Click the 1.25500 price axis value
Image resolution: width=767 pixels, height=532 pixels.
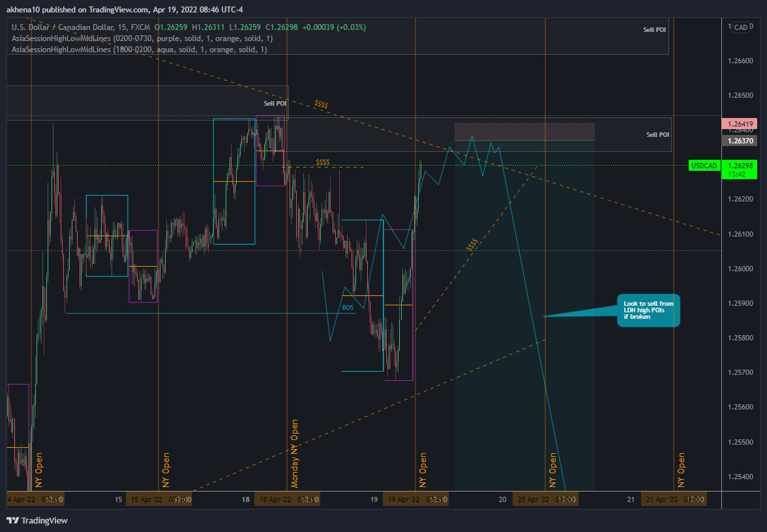pos(740,442)
